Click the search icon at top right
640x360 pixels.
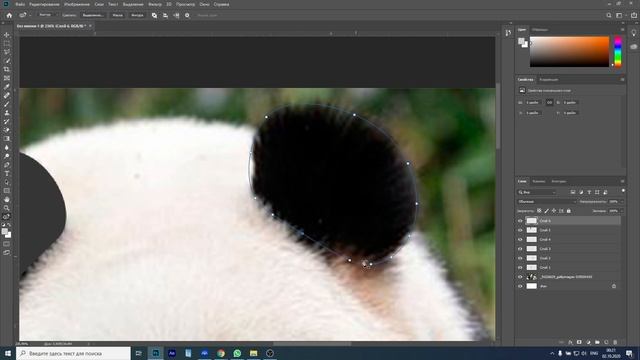click(609, 16)
